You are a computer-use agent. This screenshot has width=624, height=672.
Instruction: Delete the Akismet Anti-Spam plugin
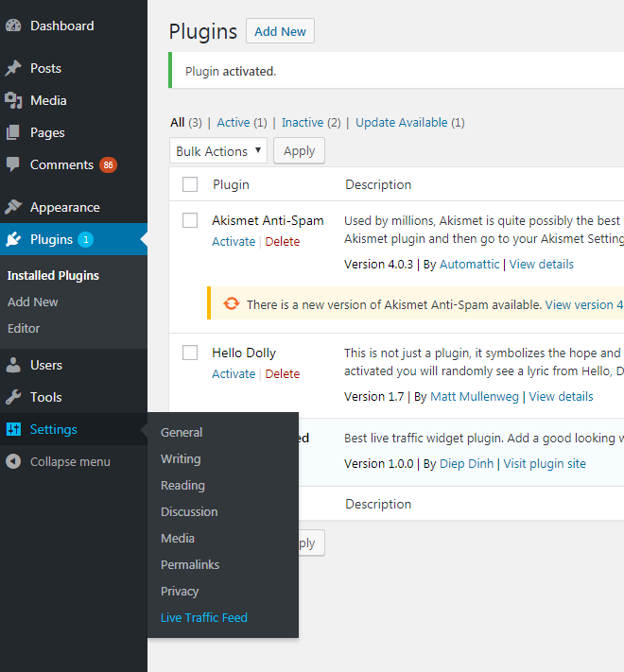(x=283, y=242)
